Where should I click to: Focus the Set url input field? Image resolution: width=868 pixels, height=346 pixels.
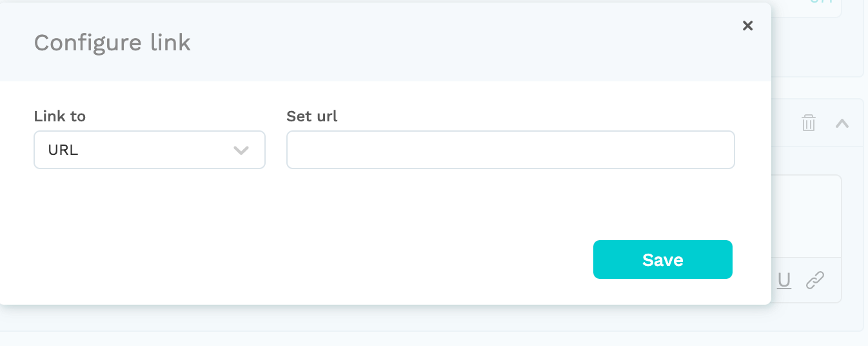pyautogui.click(x=511, y=150)
